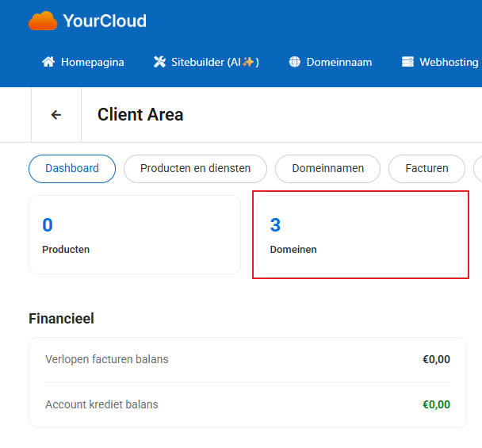Viewport: 482px width, 448px height.
Task: Switch to the Facturen tab
Action: point(427,169)
